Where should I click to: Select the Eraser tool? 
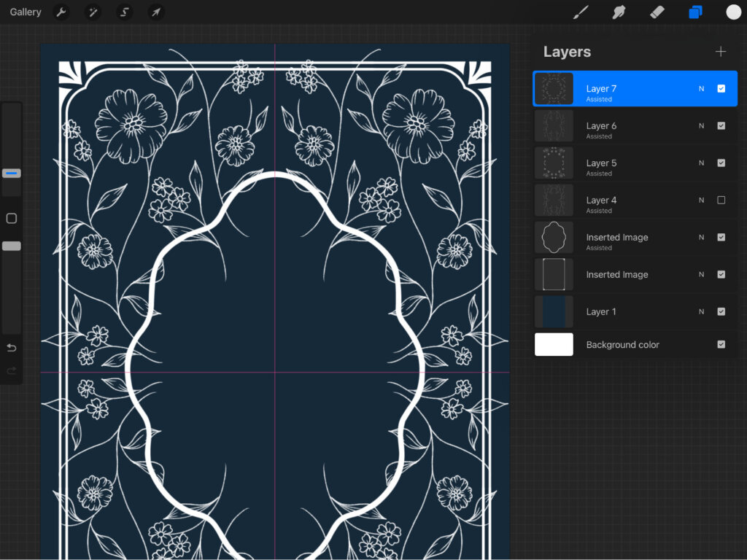click(x=657, y=12)
